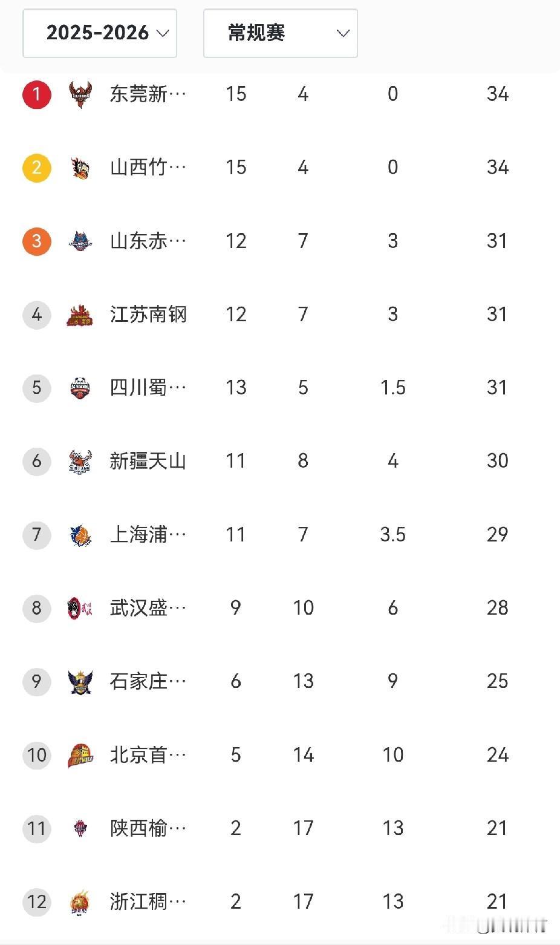Open the 2025-2026 season dropdown
560x945 pixels.
100,33
